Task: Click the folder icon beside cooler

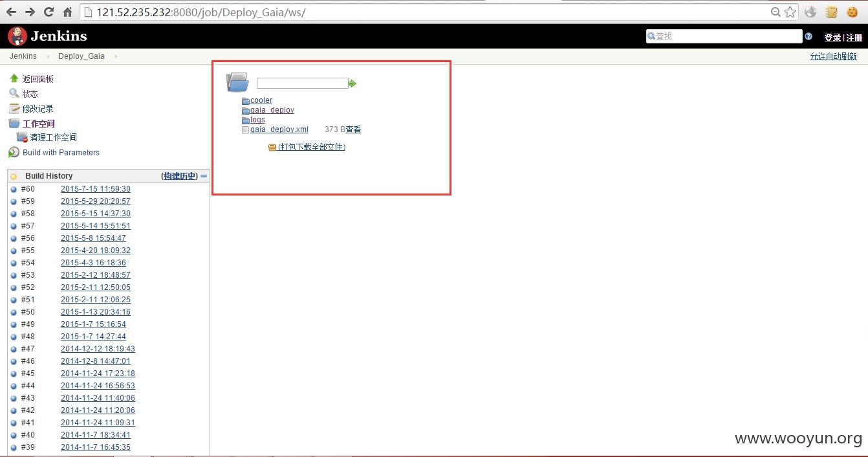Action: [x=246, y=101]
